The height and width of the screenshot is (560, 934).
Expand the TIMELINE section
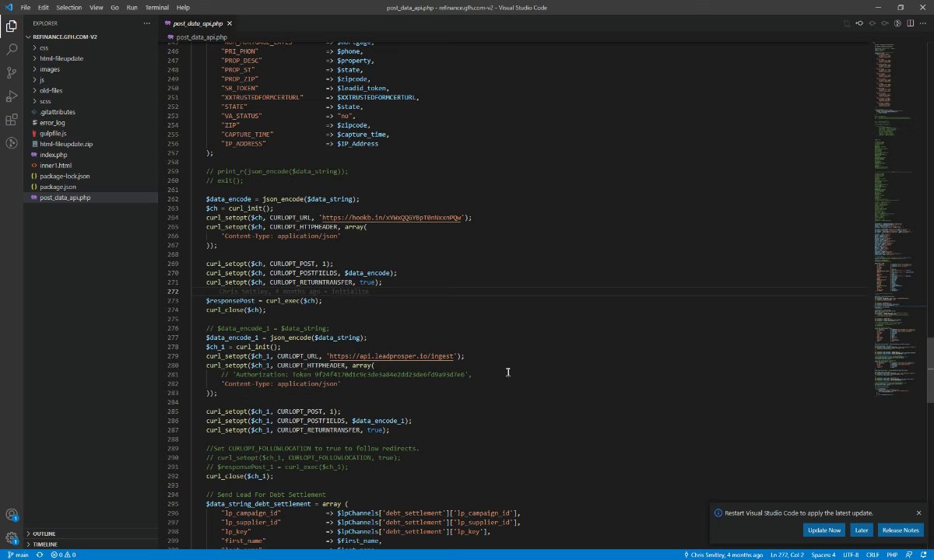click(x=44, y=544)
